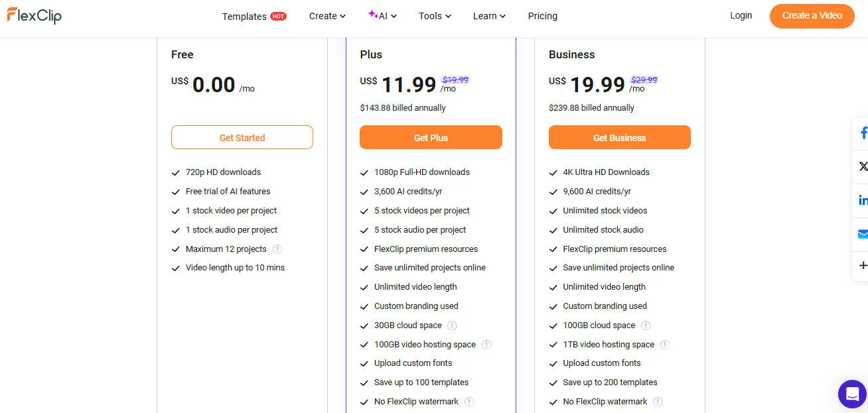The width and height of the screenshot is (868, 413).
Task: Select the Templates menu item
Action: click(244, 15)
